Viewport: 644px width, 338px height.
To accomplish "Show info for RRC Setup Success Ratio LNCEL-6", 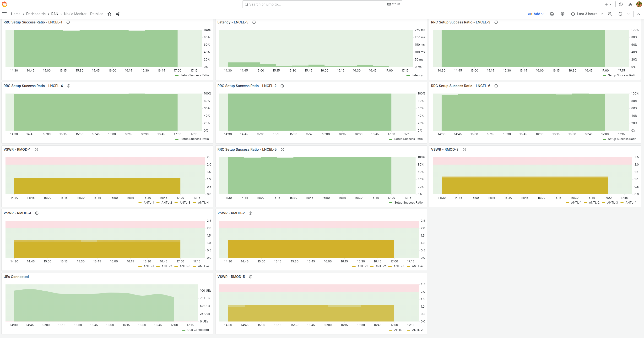I will coord(496,86).
